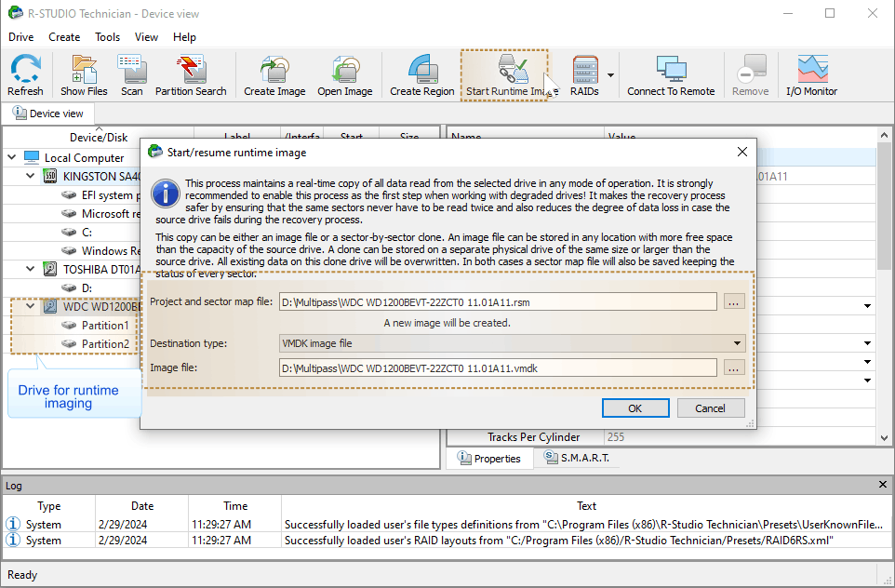
Task: Select Partition1 of the WDC drive
Action: click(x=95, y=326)
